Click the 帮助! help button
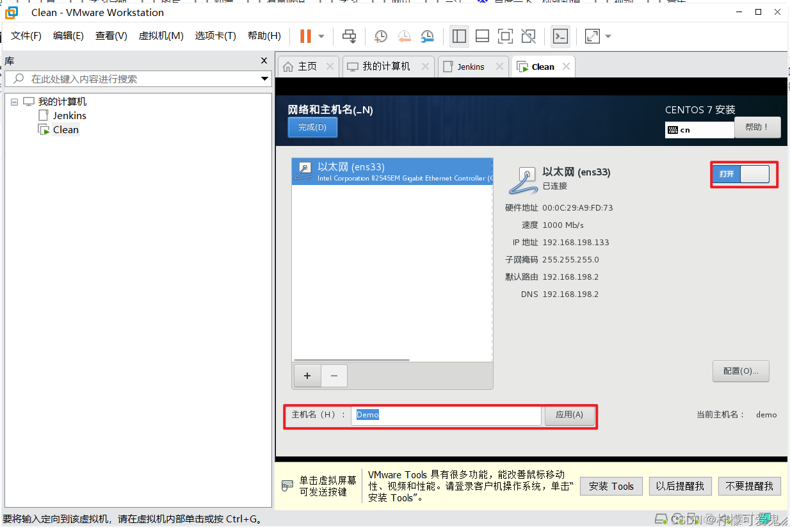This screenshot has width=790, height=532. [x=758, y=127]
